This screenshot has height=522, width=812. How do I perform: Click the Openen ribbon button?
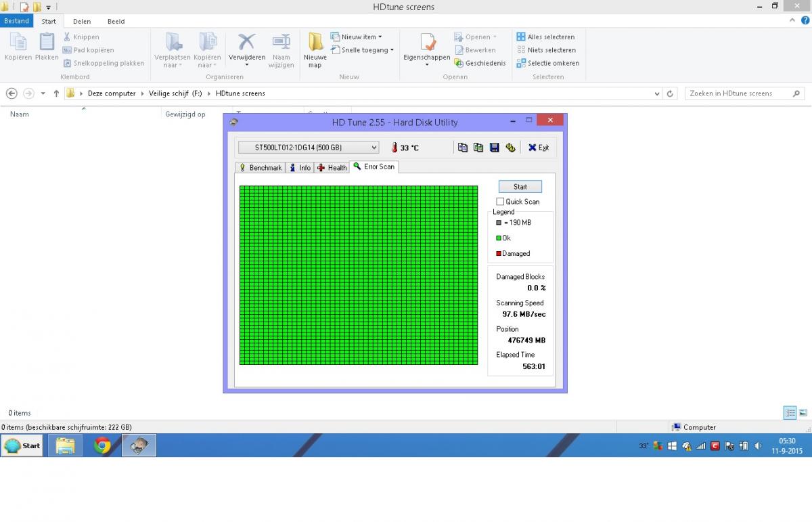475,37
